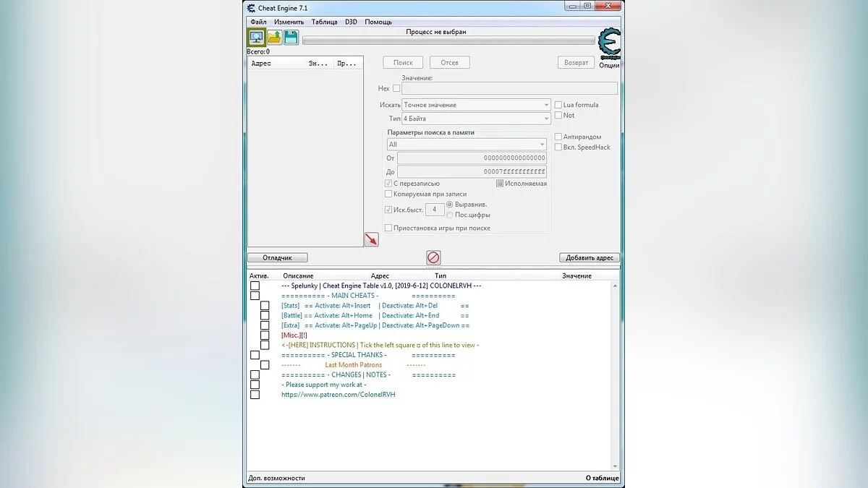Select the Пос.цифры radio button
868x488 pixels.
(x=450, y=215)
